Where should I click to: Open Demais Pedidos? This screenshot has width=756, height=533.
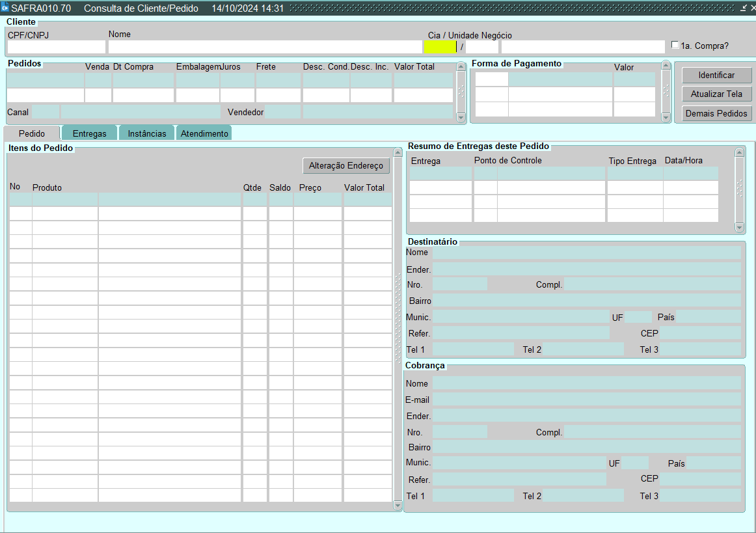coord(716,114)
